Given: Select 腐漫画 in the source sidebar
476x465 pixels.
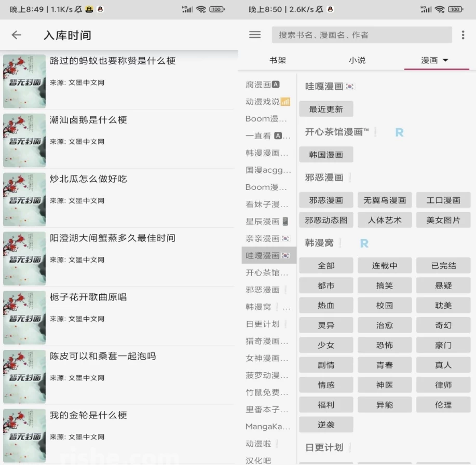Looking at the screenshot, I should coord(263,85).
